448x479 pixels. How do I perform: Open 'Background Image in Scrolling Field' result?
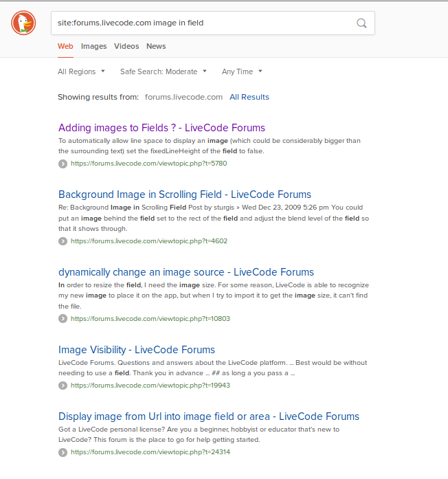(185, 194)
